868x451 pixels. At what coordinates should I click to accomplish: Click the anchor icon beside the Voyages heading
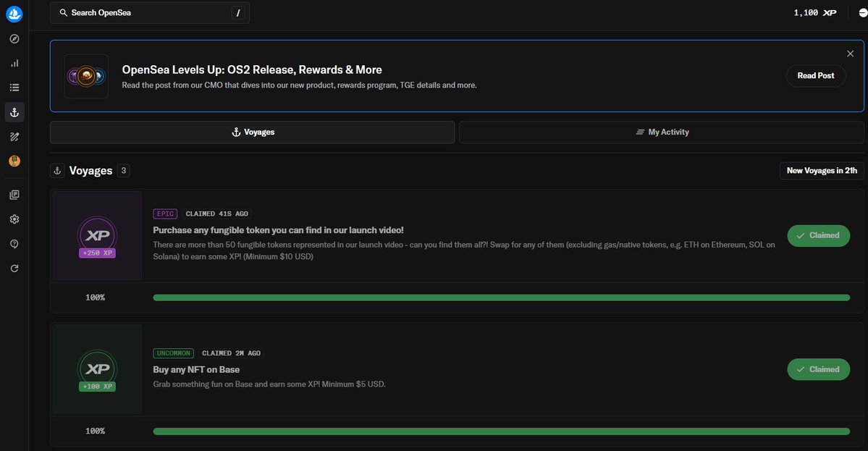tap(57, 170)
